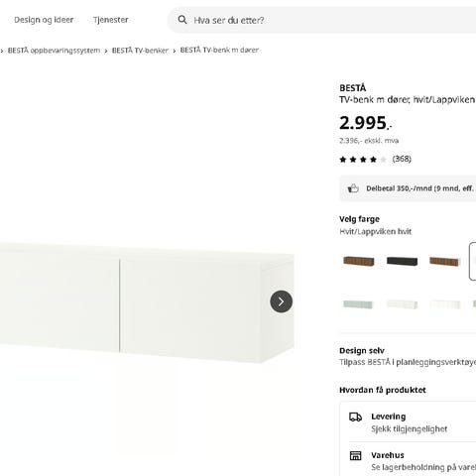The image size is (476, 476).
Task: Select the brown and white color variant
Action: pyautogui.click(x=444, y=261)
